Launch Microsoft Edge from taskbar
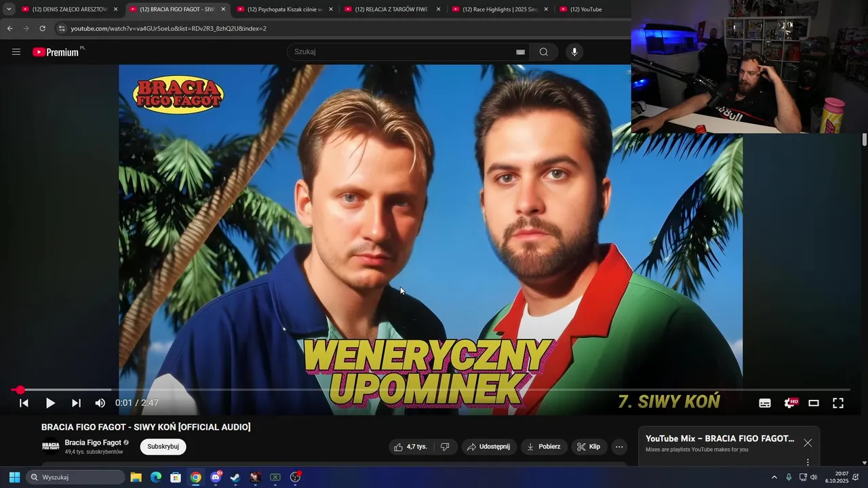868x488 pixels. pyautogui.click(x=155, y=477)
